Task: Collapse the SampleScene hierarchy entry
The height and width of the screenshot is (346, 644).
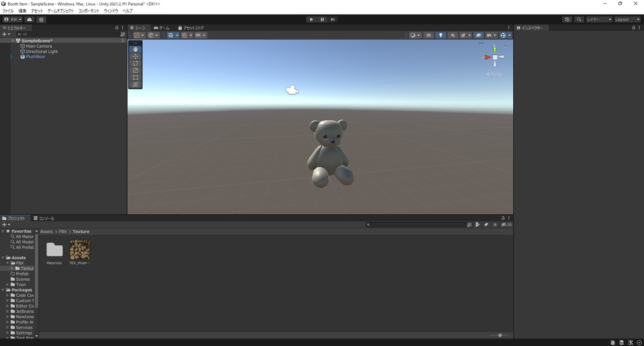Action: pyautogui.click(x=13, y=41)
